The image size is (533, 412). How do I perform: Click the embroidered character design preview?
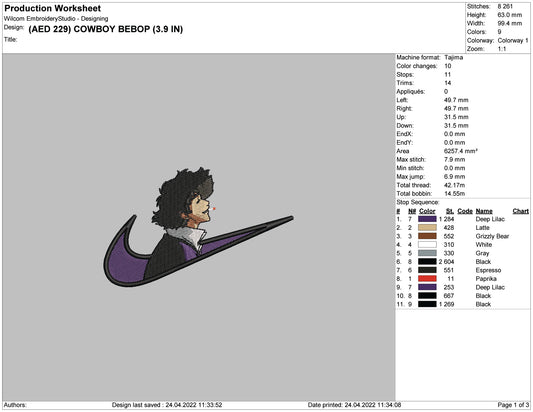pos(198,227)
